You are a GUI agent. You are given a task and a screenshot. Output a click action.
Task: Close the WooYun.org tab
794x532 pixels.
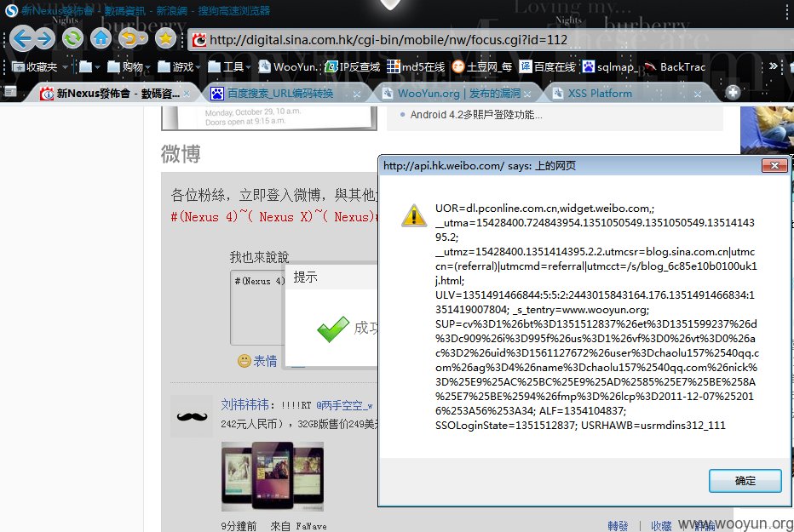[x=527, y=94]
